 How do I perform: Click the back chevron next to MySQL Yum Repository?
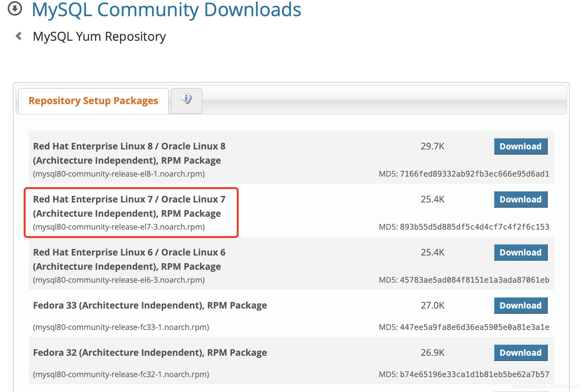pyautogui.click(x=19, y=36)
